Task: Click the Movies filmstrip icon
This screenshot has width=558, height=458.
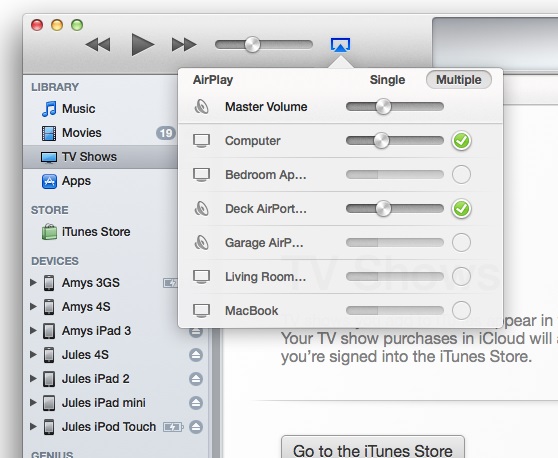Action: pos(49,133)
